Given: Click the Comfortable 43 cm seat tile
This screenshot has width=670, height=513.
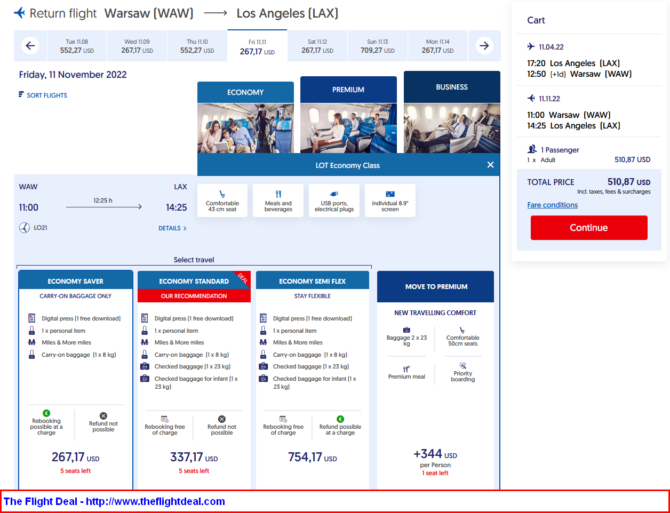Looking at the screenshot, I should (x=222, y=200).
